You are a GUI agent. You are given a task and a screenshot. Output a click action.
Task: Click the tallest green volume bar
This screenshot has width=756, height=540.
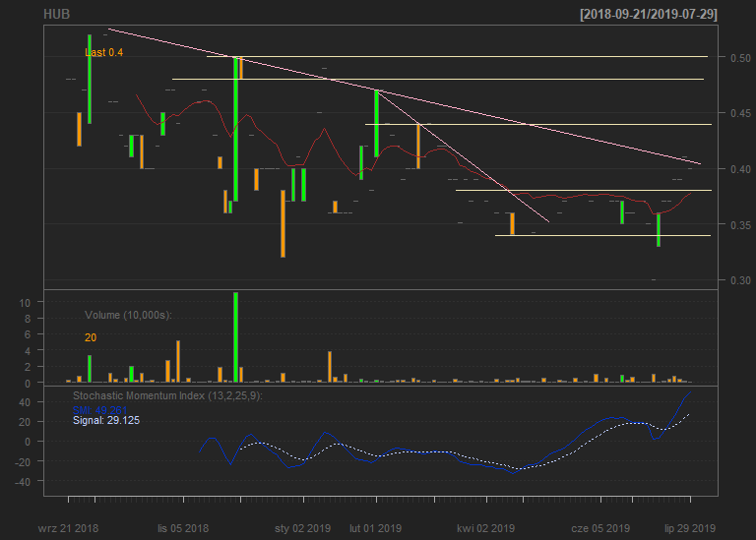coord(236,337)
